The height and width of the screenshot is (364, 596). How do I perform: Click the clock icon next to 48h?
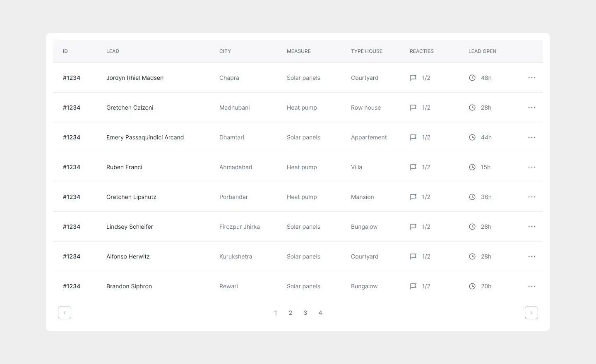click(x=472, y=78)
